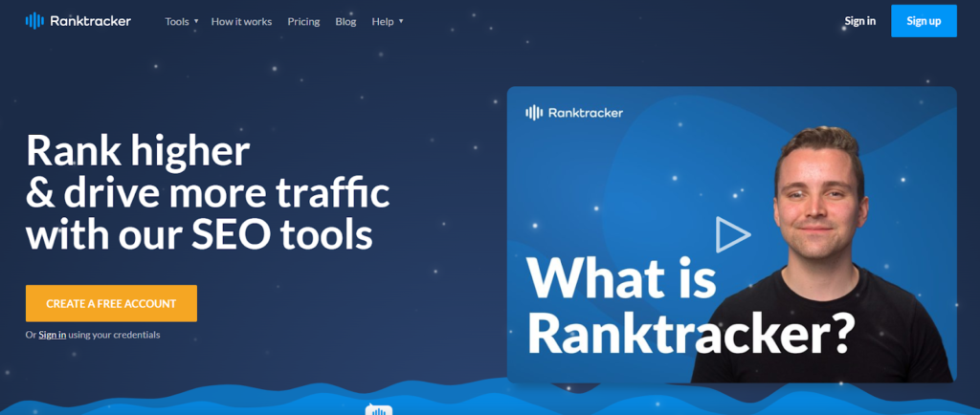
Task: Click the Ranktracker bars logo icon in header
Action: [35, 20]
